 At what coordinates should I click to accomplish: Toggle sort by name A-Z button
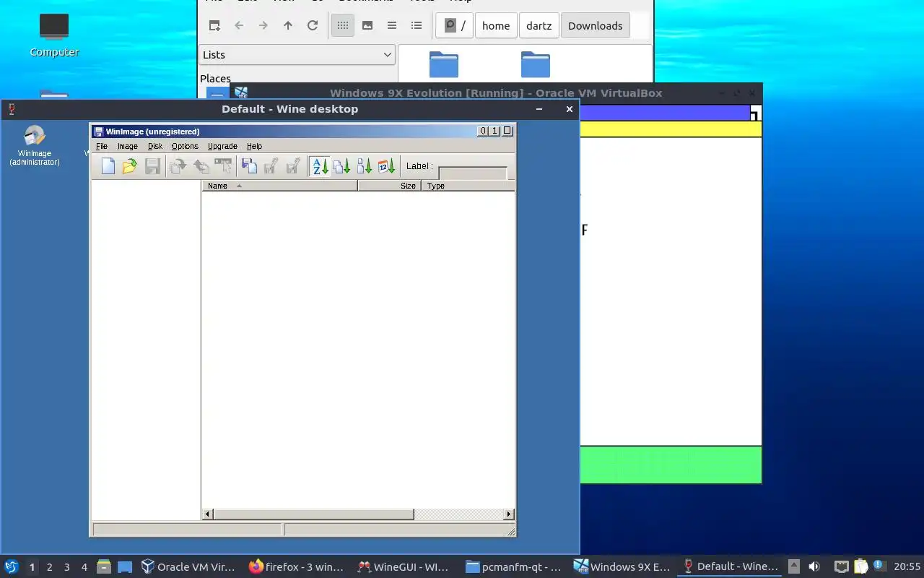point(320,166)
